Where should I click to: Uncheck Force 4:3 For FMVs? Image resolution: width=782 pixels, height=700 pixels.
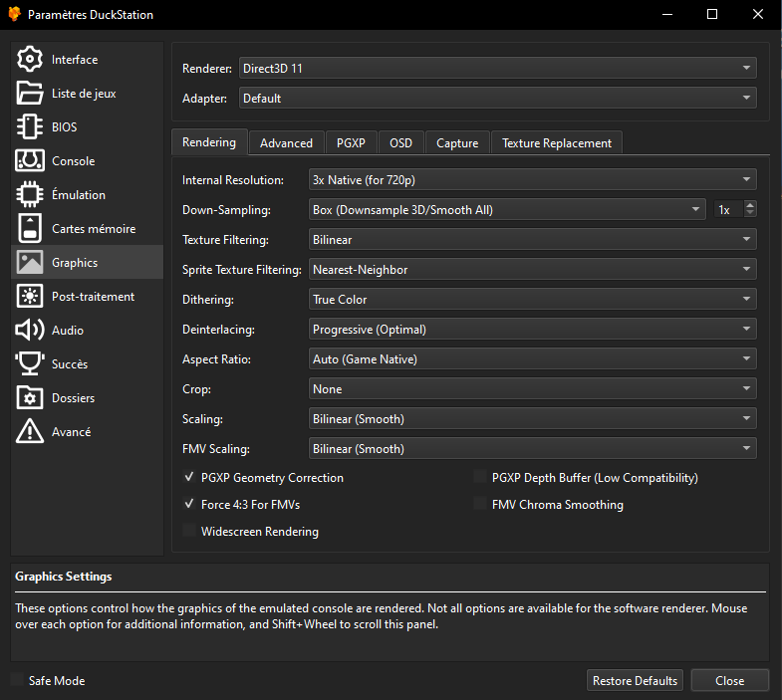coord(189,504)
